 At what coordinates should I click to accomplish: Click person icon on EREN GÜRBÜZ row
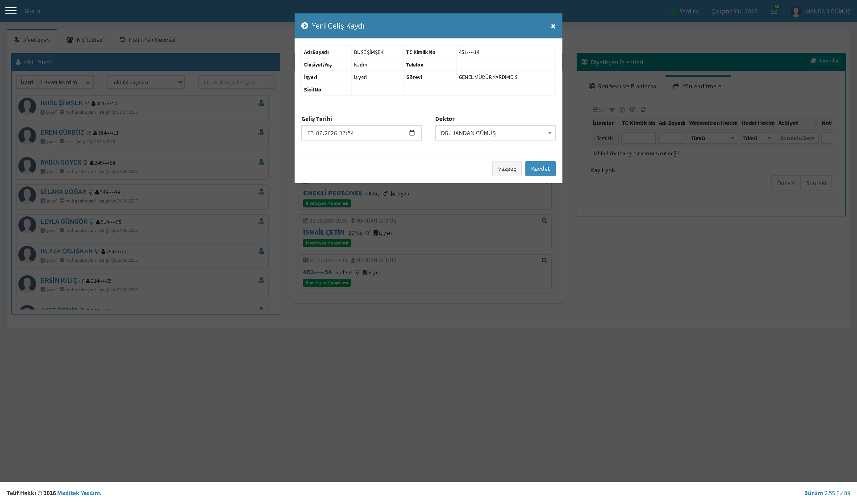(261, 132)
